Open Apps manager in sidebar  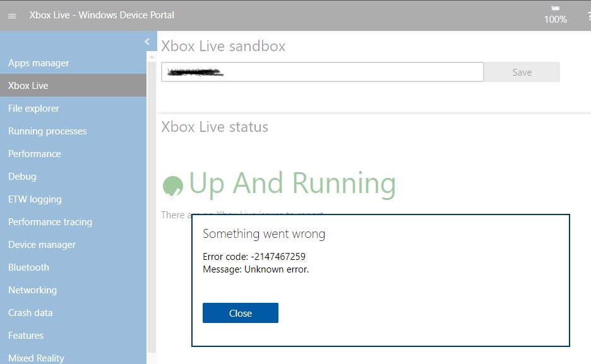pyautogui.click(x=73, y=63)
